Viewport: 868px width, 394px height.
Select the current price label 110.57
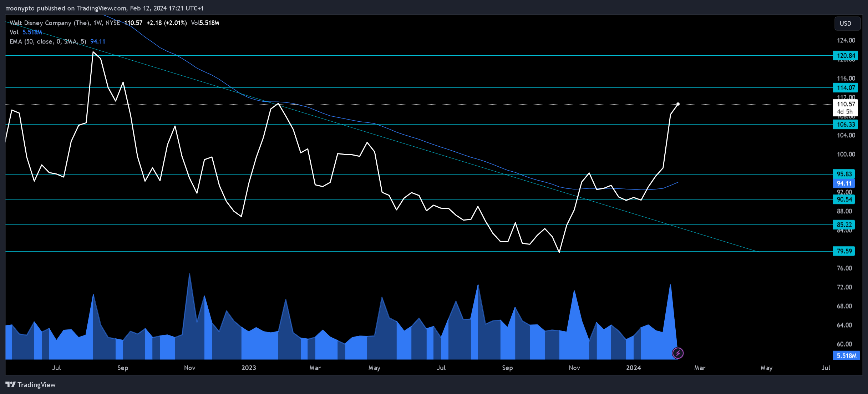coord(846,104)
